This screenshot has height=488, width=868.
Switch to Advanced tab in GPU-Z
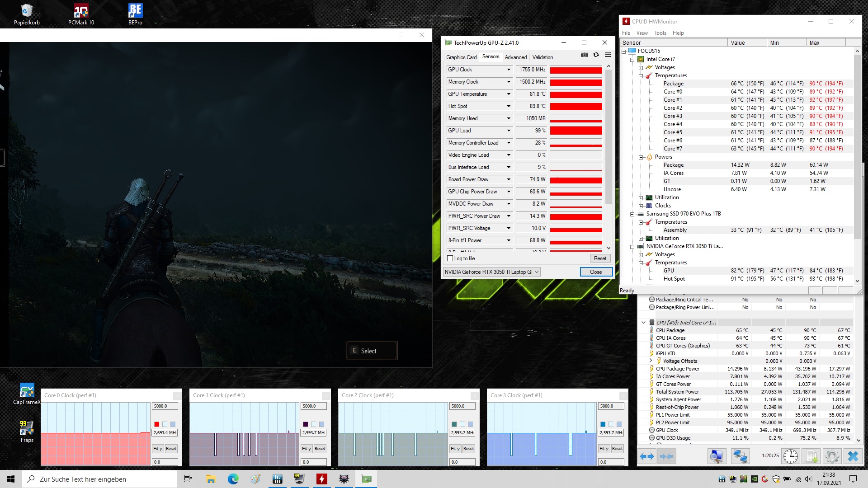[516, 57]
